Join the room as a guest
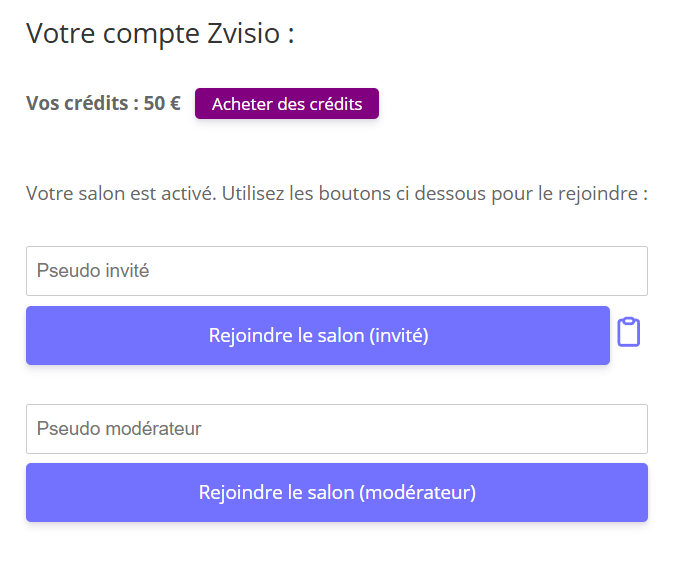The image size is (691, 586). [x=318, y=336]
